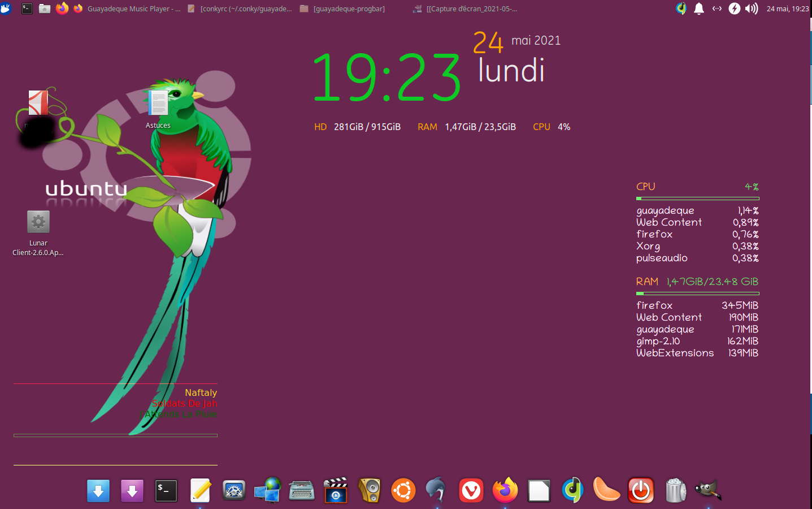Open the network connection indicator
812x509 pixels.
pos(717,8)
